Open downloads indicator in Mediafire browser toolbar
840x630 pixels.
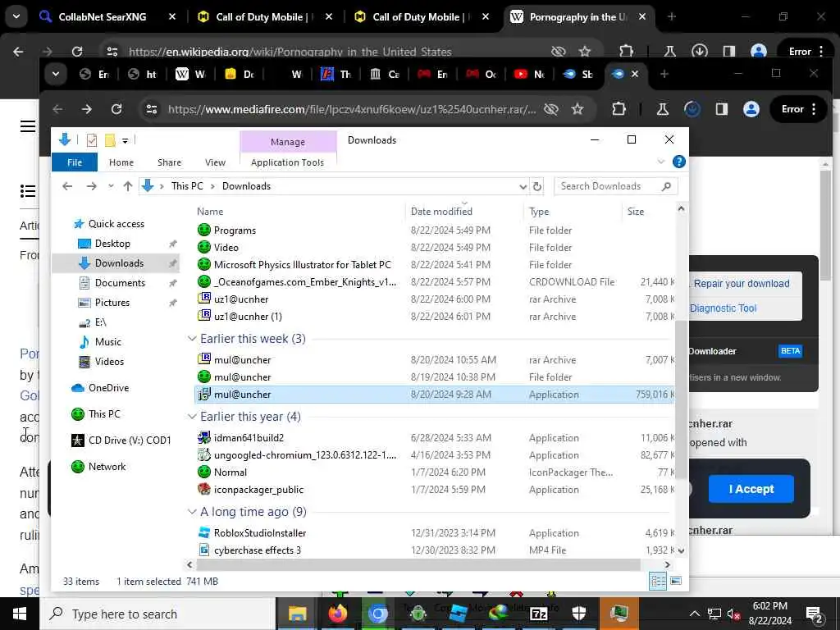point(692,109)
